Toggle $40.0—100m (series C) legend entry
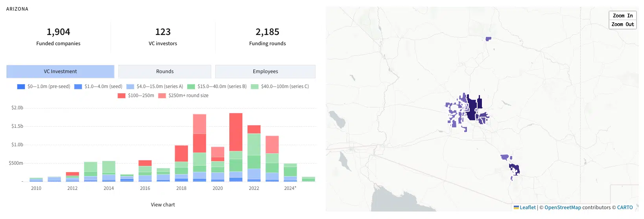This screenshot has width=644, height=219. coord(255,86)
